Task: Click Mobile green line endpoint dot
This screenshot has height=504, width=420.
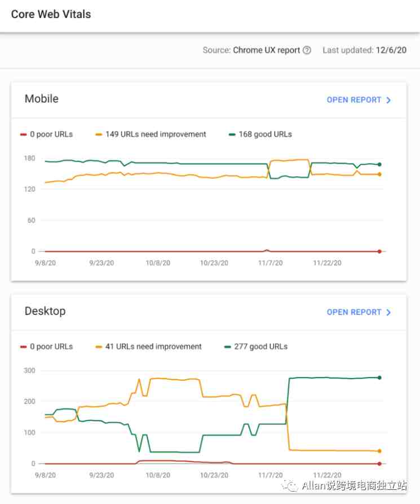Action: 379,164
